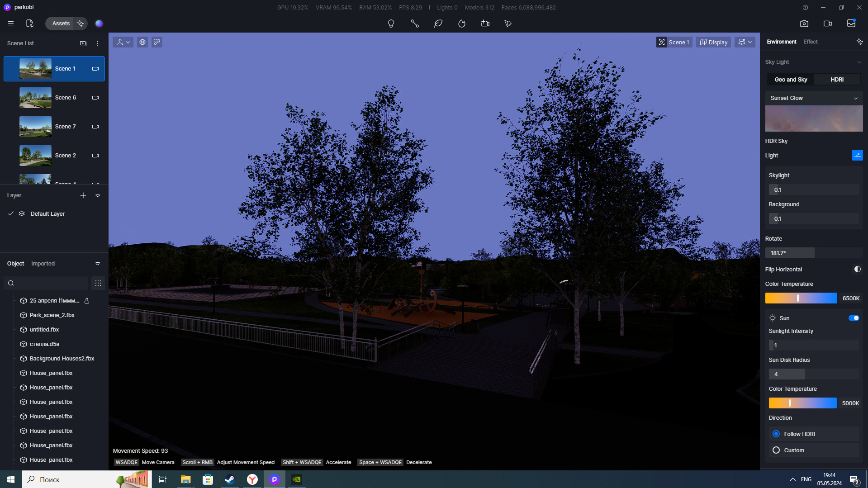868x488 pixels.
Task: Open the navigation mode dropdown
Action: point(123,42)
